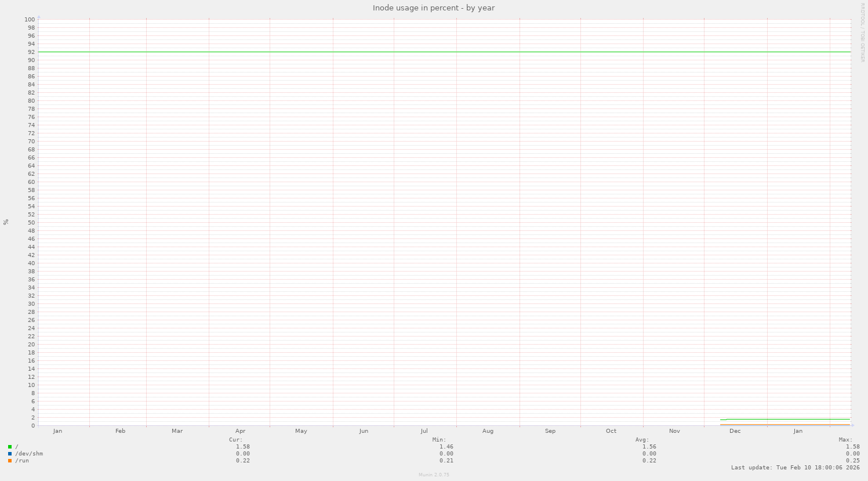Screen dimensions: 868x481
Task: Click the blue "/dev/shm" legend square
Action: pos(9,453)
